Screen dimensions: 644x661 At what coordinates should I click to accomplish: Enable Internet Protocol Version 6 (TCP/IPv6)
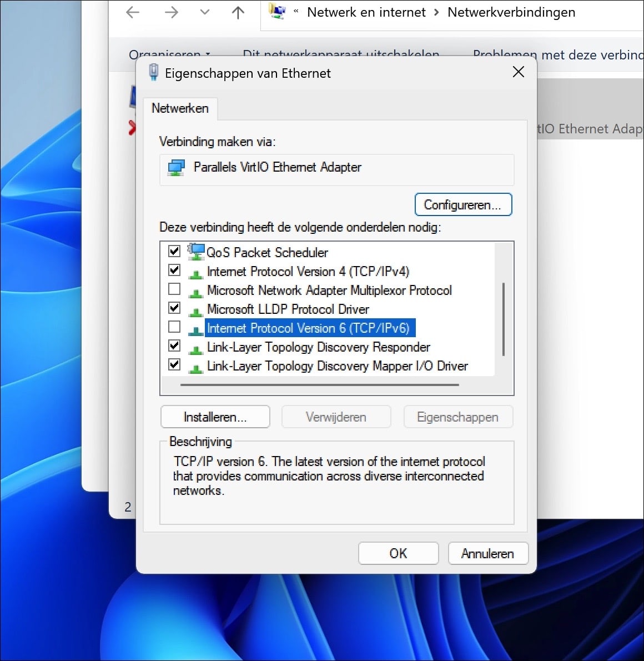click(x=174, y=327)
